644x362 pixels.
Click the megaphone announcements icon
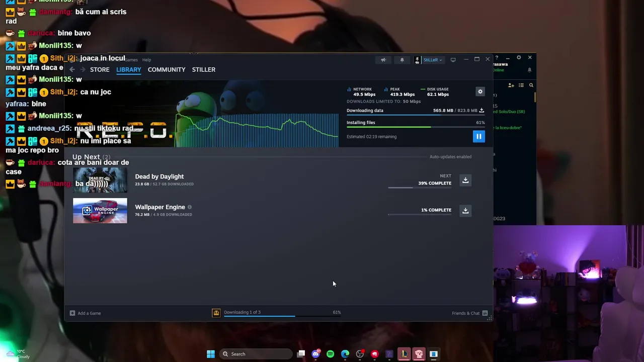click(383, 60)
